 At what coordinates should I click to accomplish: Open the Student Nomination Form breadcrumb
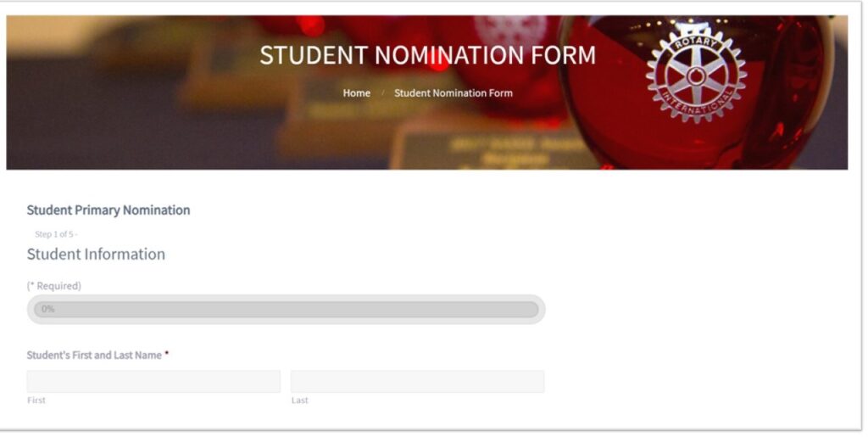[453, 93]
